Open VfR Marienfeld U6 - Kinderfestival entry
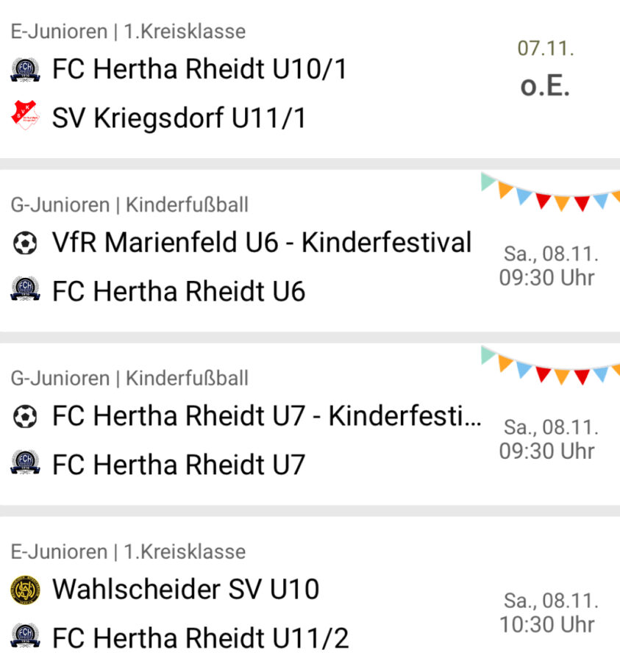 click(x=262, y=243)
